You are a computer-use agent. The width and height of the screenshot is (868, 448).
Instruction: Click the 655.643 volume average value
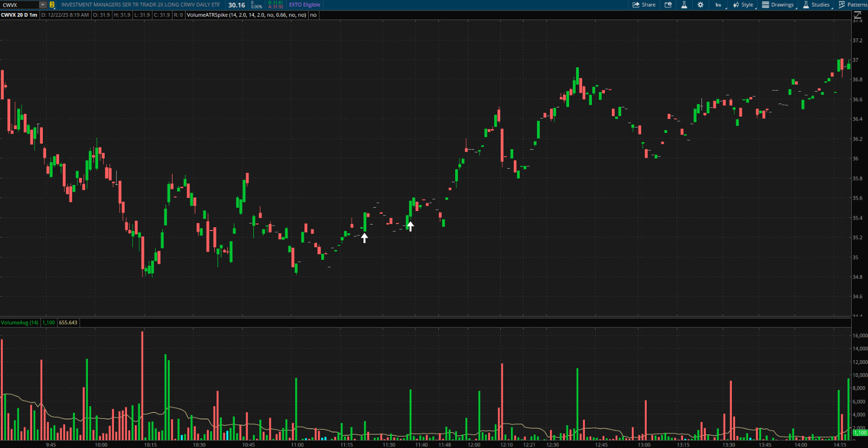tap(68, 323)
